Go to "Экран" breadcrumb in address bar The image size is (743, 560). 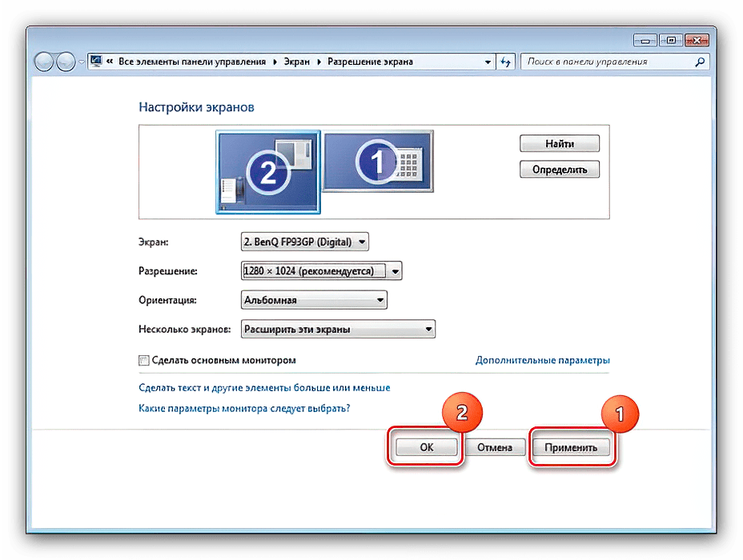pyautogui.click(x=296, y=62)
